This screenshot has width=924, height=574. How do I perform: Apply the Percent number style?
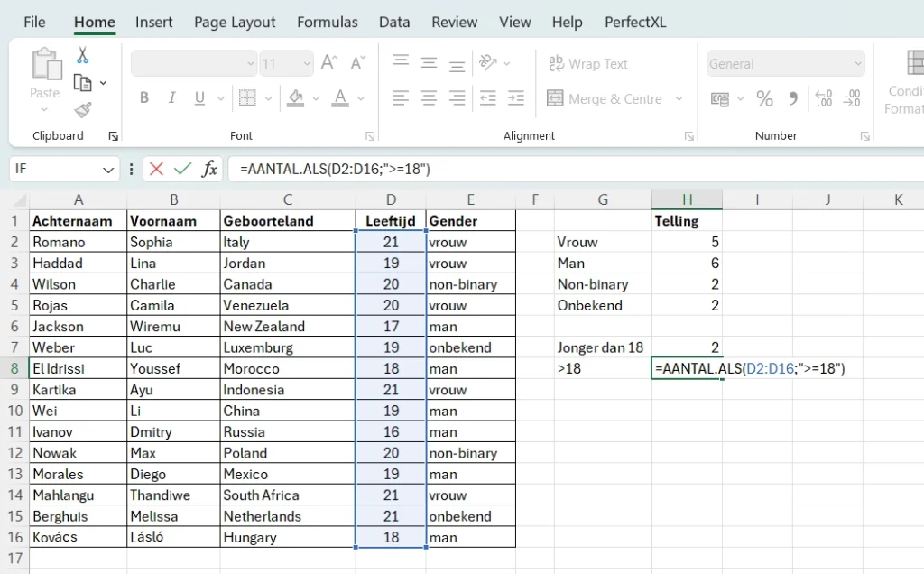coord(764,99)
